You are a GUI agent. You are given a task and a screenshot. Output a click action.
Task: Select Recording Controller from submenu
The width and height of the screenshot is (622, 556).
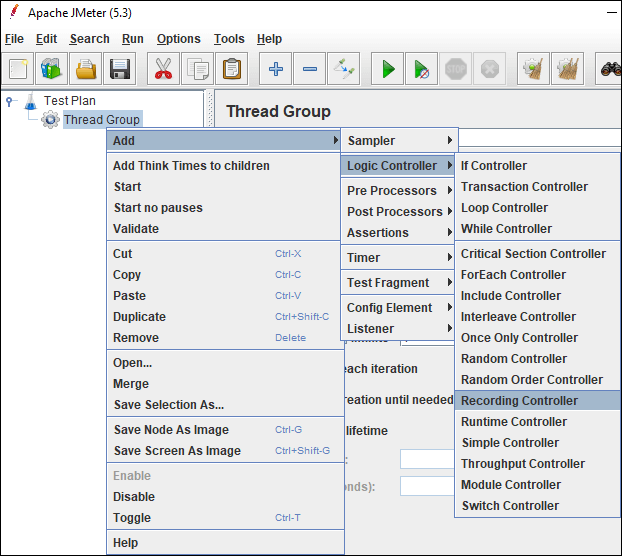click(519, 401)
